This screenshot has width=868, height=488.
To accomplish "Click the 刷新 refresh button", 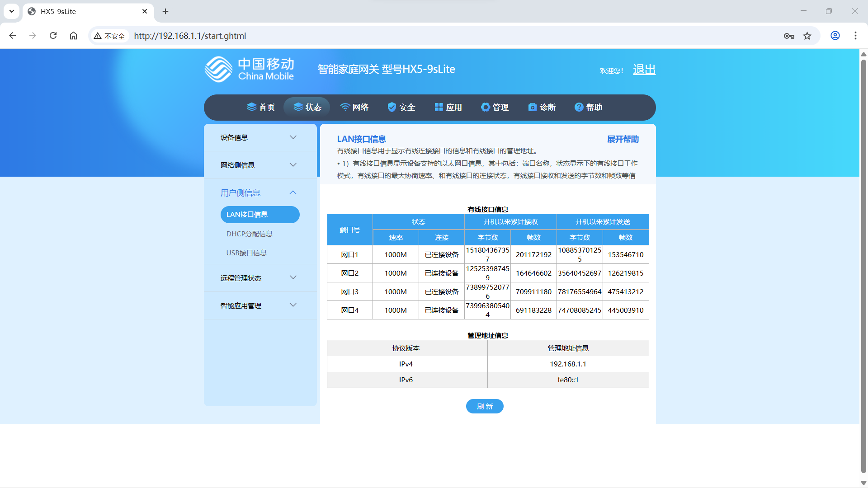I will pyautogui.click(x=484, y=406).
